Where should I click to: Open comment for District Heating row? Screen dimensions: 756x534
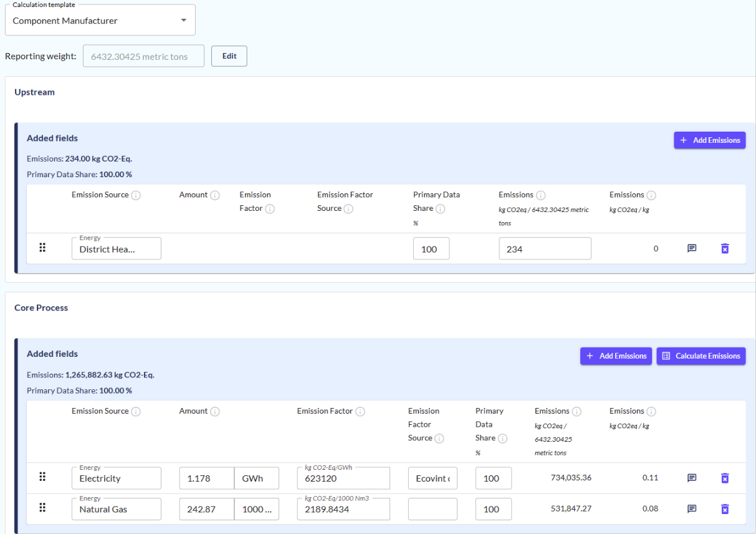tap(691, 248)
